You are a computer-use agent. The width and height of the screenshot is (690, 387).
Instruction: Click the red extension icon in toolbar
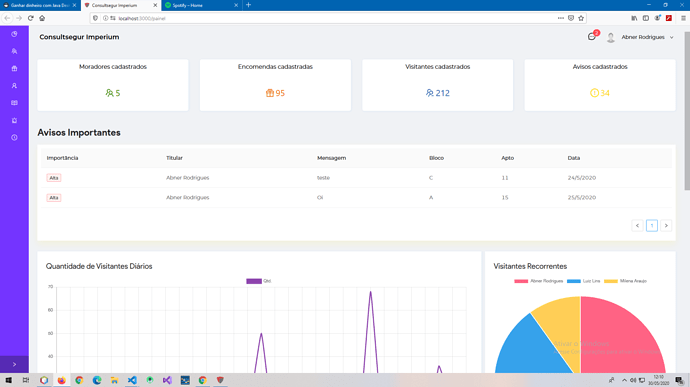[x=669, y=18]
